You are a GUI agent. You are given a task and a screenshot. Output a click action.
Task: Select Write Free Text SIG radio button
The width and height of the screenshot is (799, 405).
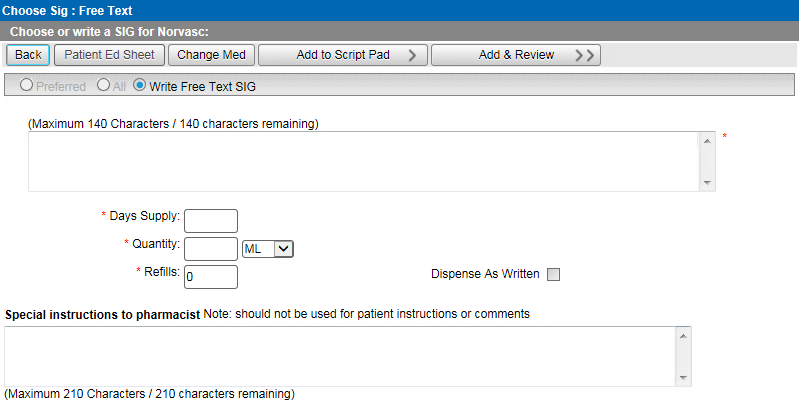coord(139,86)
